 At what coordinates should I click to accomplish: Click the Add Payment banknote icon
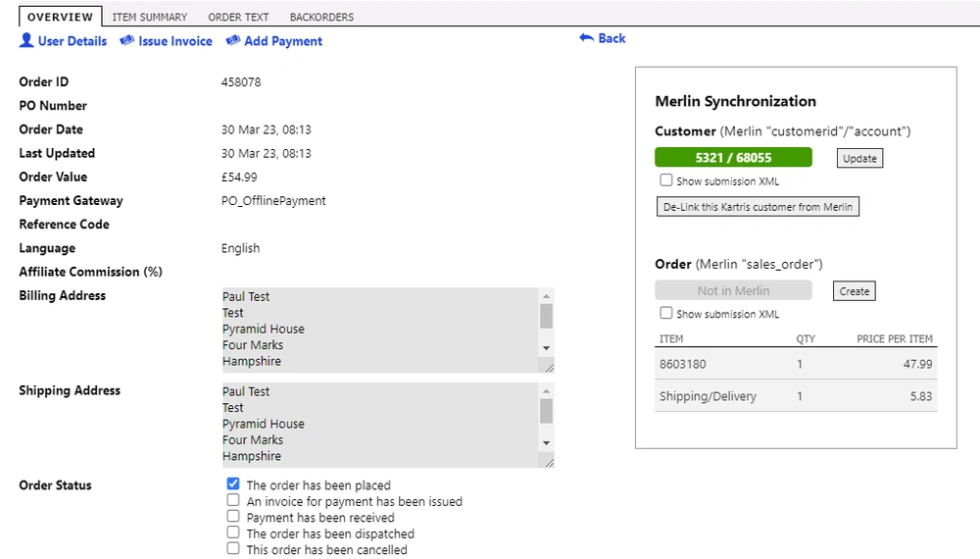[233, 40]
